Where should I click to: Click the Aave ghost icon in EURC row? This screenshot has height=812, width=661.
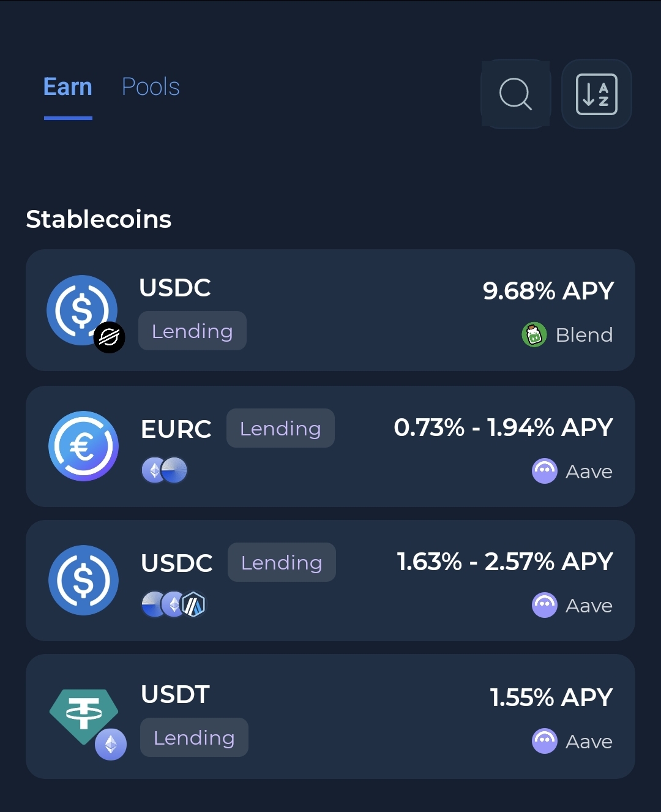[544, 471]
